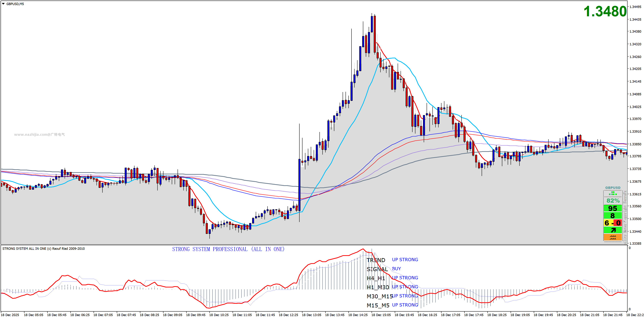Click the TREND row label
644x319 pixels.
point(376,260)
